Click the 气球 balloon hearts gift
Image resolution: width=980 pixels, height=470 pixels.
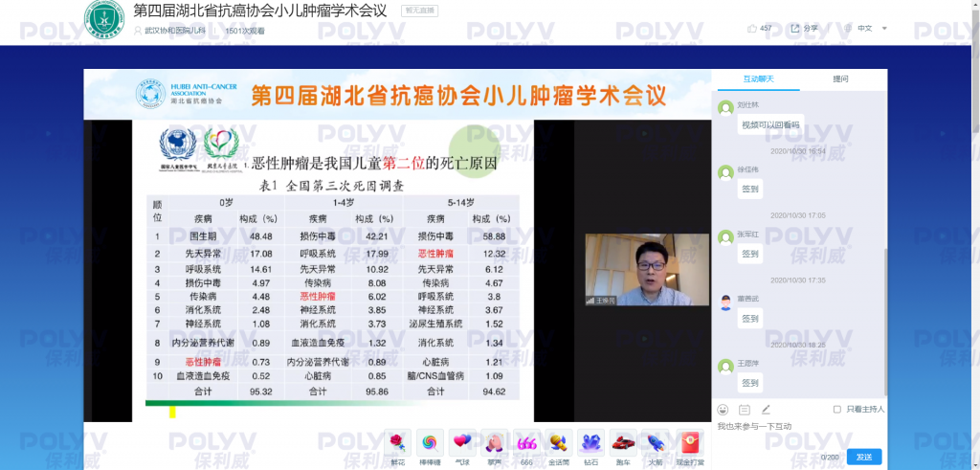(x=462, y=442)
